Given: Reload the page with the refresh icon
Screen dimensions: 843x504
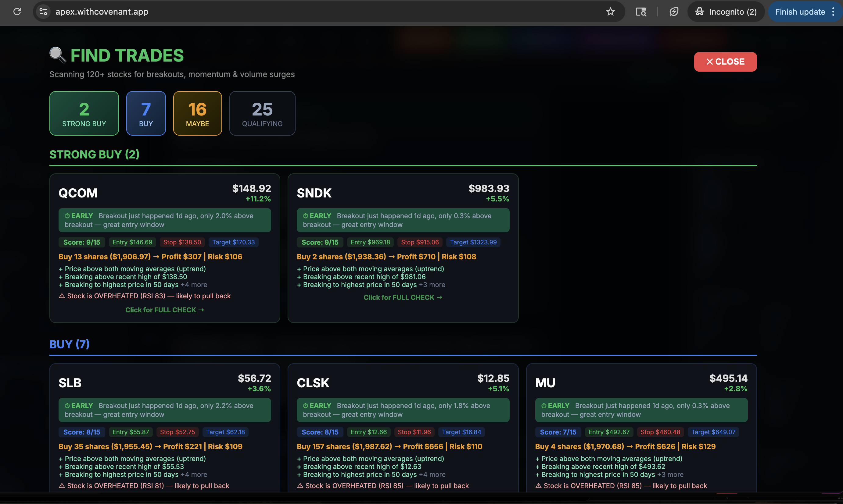Looking at the screenshot, I should tap(17, 12).
